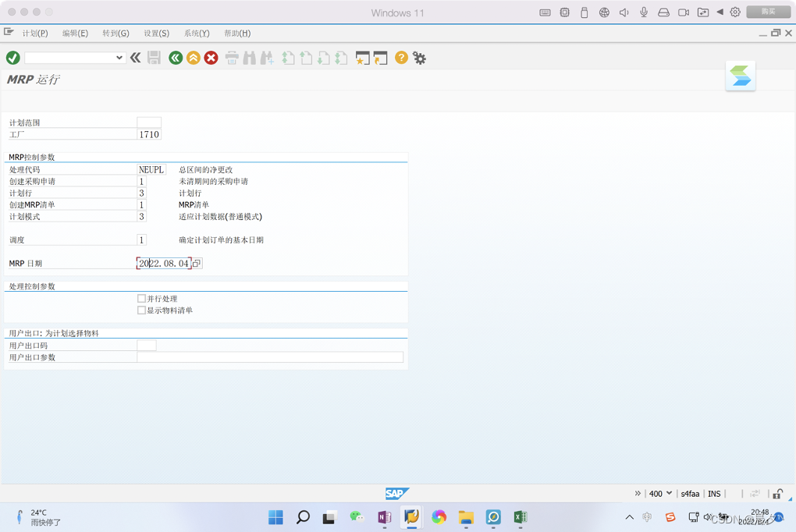The height and width of the screenshot is (532, 796).
Task: Click the red Cancel icon
Action: tap(211, 58)
